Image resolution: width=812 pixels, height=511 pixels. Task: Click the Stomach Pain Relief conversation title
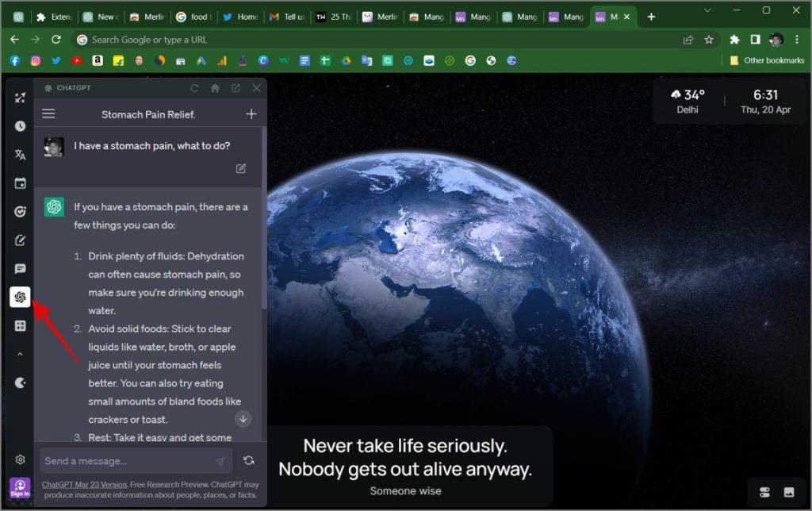[148, 114]
